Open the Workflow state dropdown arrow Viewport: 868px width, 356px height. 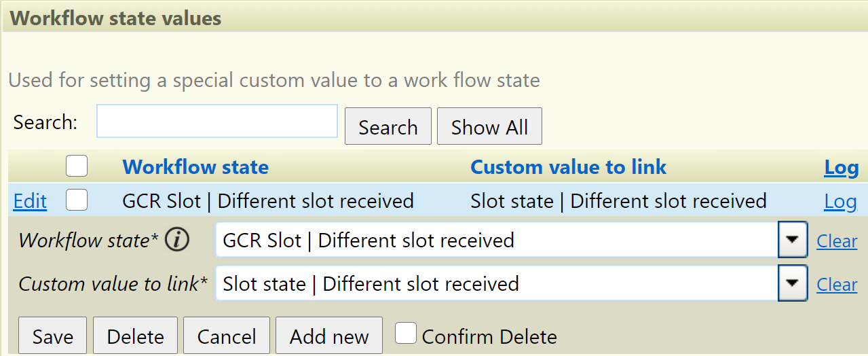pos(792,240)
